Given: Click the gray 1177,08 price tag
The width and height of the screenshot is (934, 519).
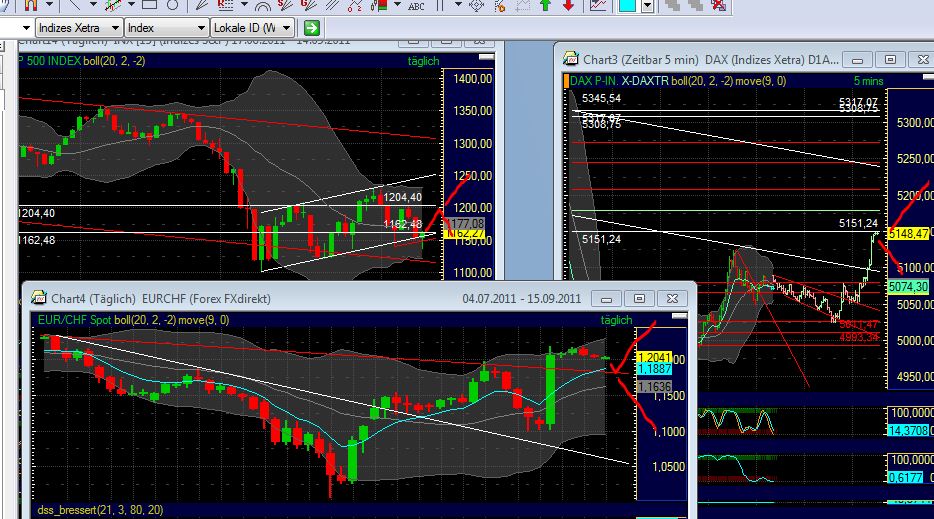Looking at the screenshot, I should pyautogui.click(x=465, y=223).
